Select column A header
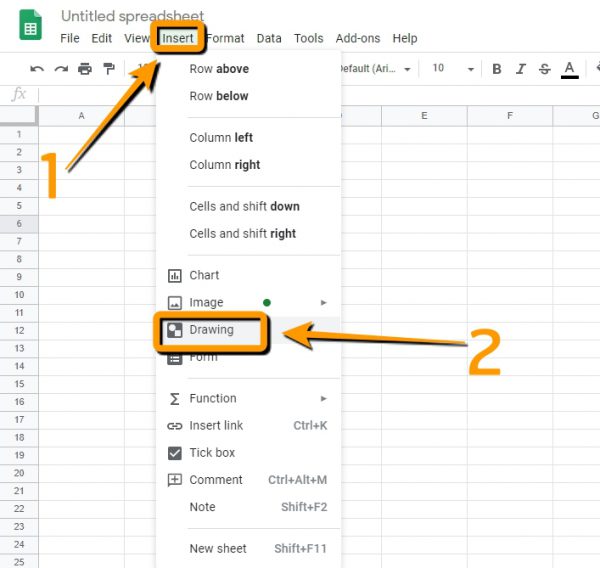Image resolution: width=600 pixels, height=568 pixels. click(82, 116)
